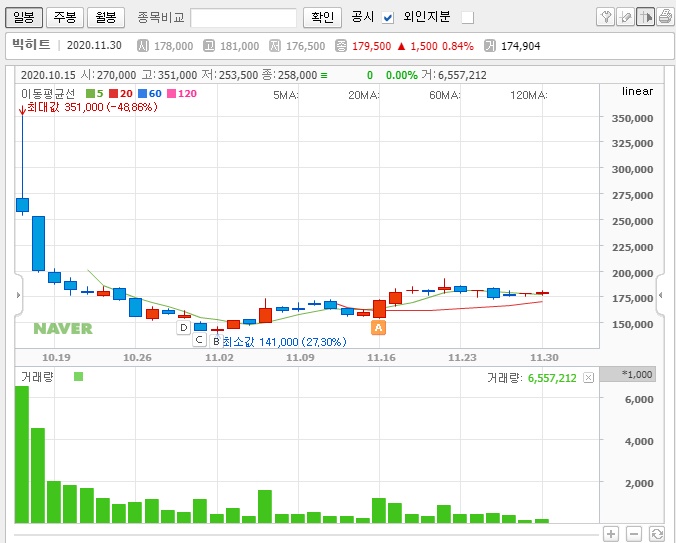Focus the 종목비교 input field
This screenshot has width=676, height=543.
coord(243,18)
